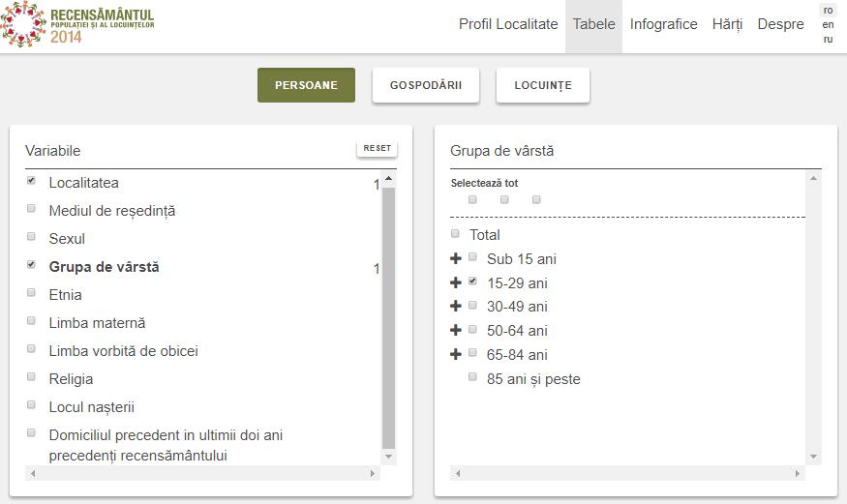Switch language to English (en)
Viewport: 847px width, 504px height.
click(828, 25)
